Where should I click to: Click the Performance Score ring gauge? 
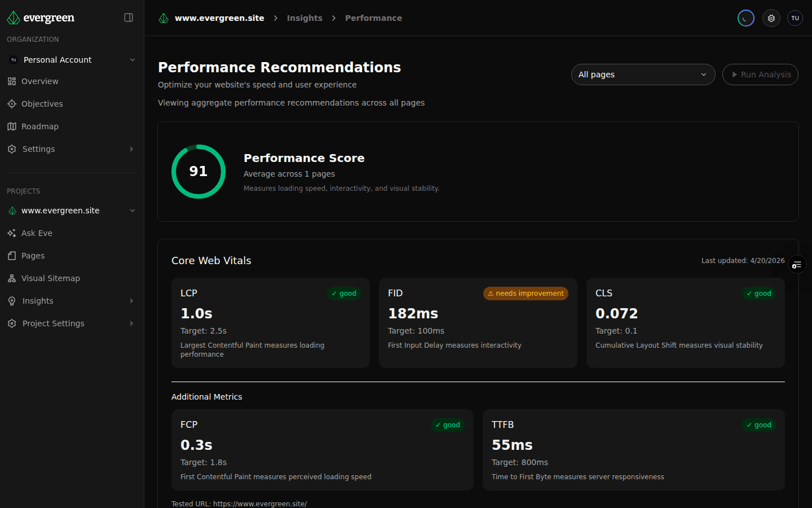[x=198, y=171]
